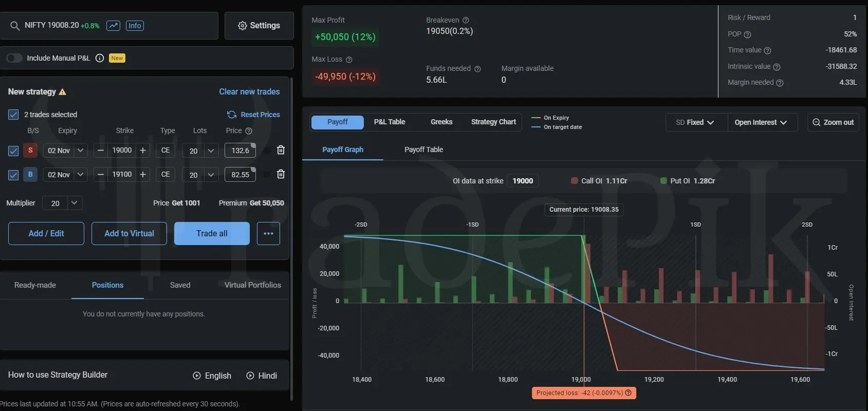This screenshot has height=411, width=868.
Task: Uncheck the 19100 CE trade checkbox
Action: [x=13, y=175]
